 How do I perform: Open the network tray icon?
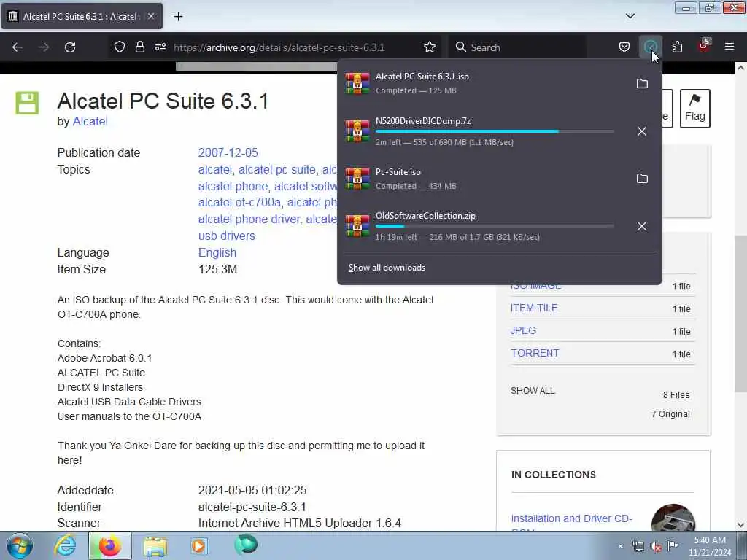[638, 546]
